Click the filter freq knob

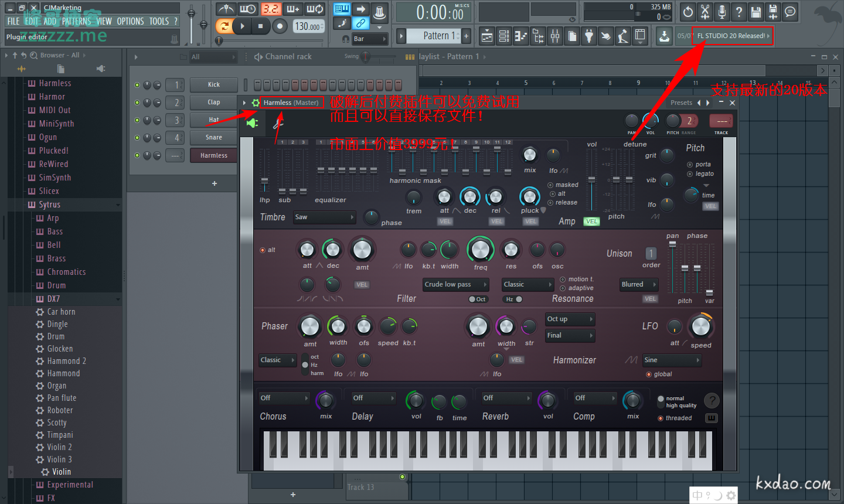480,250
